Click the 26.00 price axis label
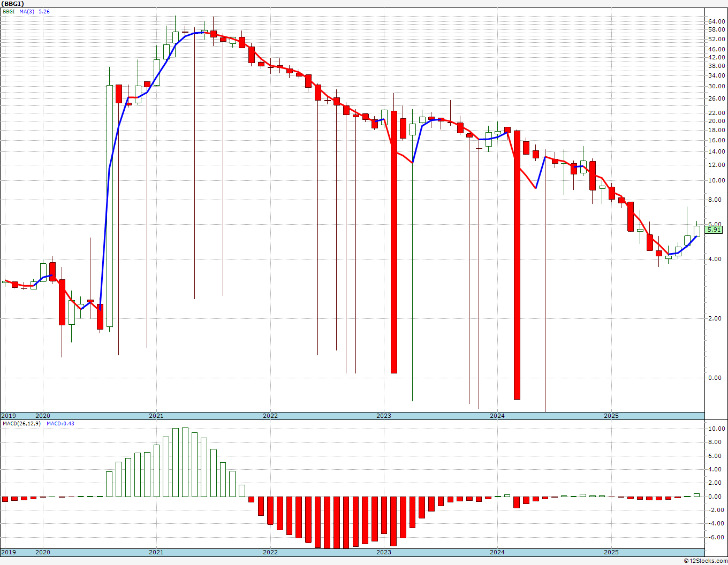 [x=716, y=98]
